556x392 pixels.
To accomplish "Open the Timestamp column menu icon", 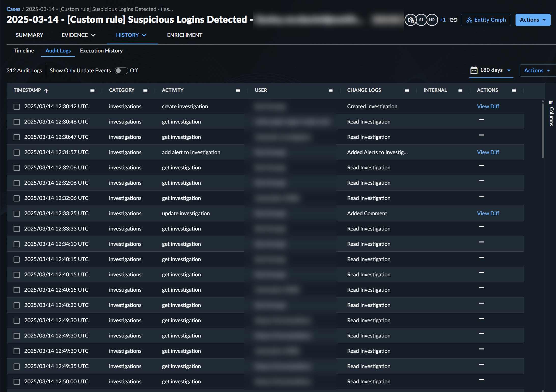I will 92,90.
